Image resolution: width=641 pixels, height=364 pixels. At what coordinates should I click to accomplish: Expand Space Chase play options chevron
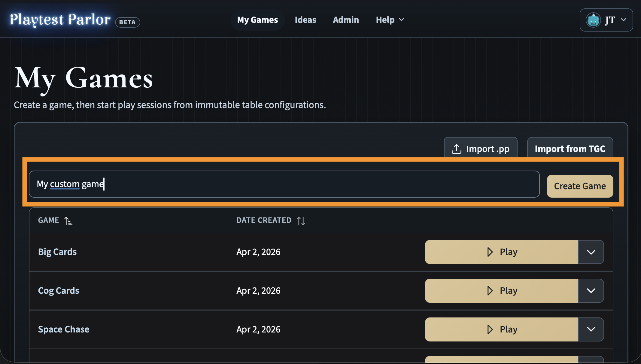[x=591, y=329]
